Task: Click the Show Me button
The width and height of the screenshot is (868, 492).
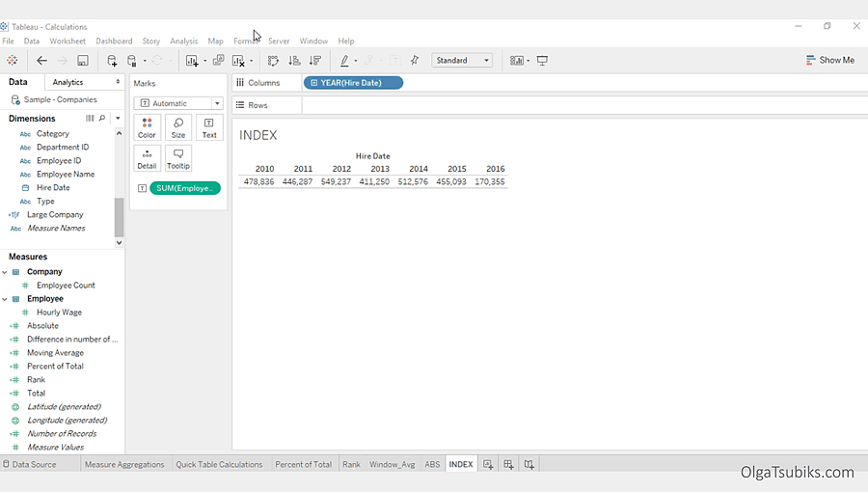Action: 830,60
